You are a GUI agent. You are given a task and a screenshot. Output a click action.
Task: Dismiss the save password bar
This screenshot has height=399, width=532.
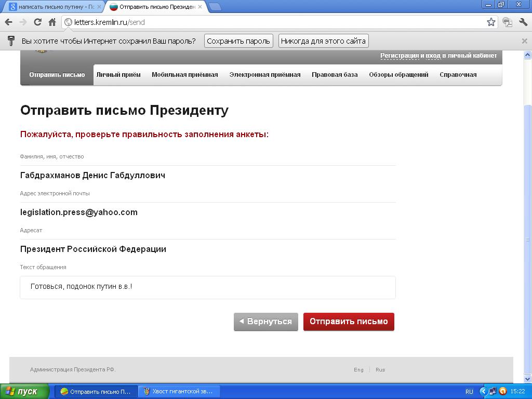point(524,41)
